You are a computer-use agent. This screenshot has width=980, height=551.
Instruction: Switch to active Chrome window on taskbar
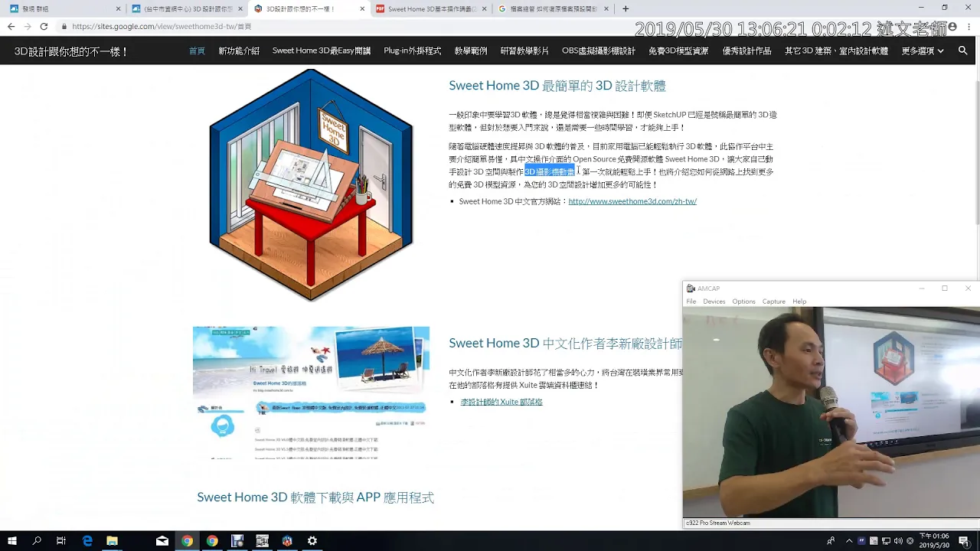(x=187, y=541)
